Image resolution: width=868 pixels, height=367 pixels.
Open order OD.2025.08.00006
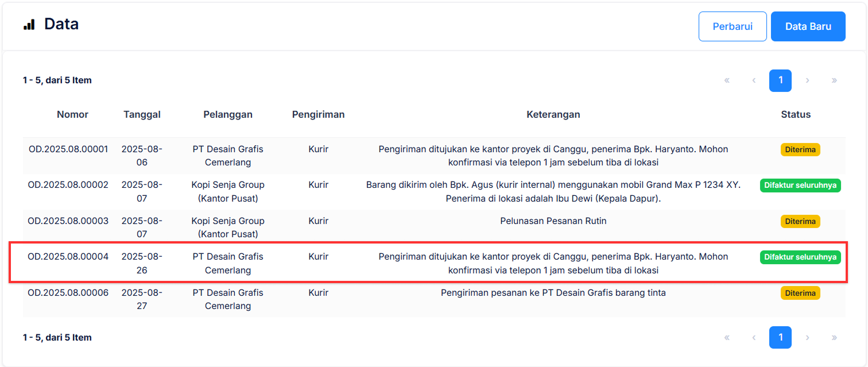pos(72,292)
